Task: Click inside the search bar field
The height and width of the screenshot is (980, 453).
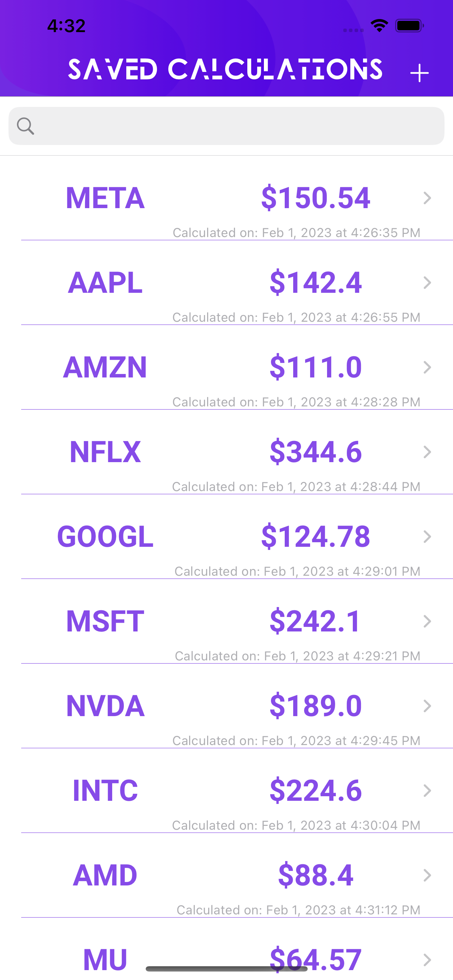Action: (x=236, y=126)
